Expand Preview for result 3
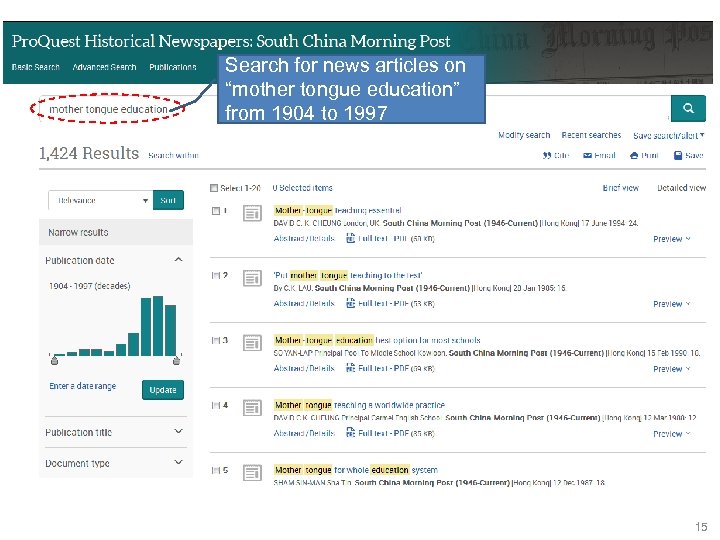The height and width of the screenshot is (540, 720). pos(671,369)
